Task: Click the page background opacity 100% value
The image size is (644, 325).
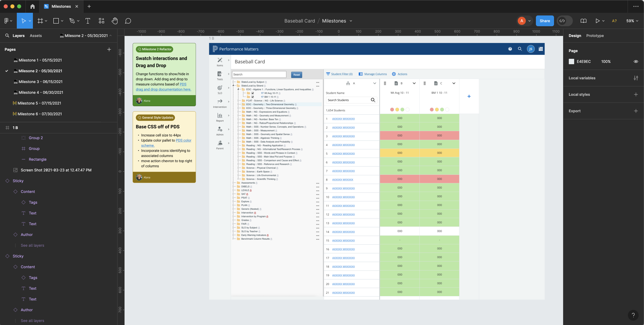Action: [x=606, y=62]
